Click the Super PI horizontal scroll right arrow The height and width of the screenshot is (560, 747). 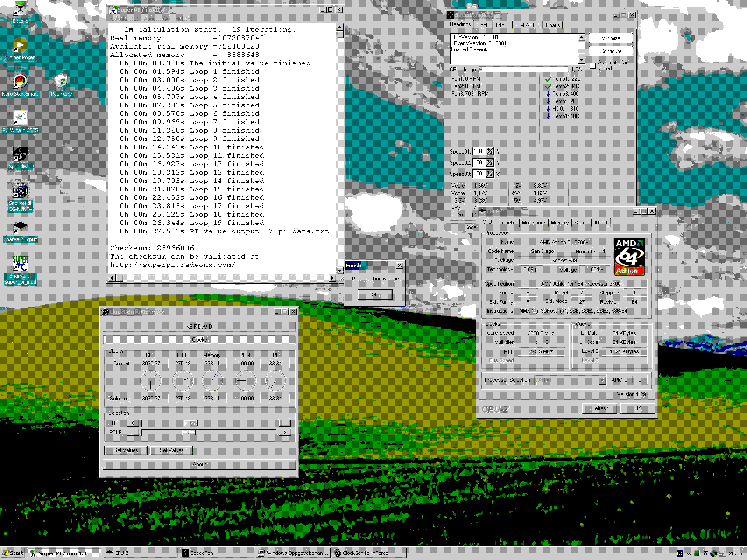pyautogui.click(x=332, y=278)
